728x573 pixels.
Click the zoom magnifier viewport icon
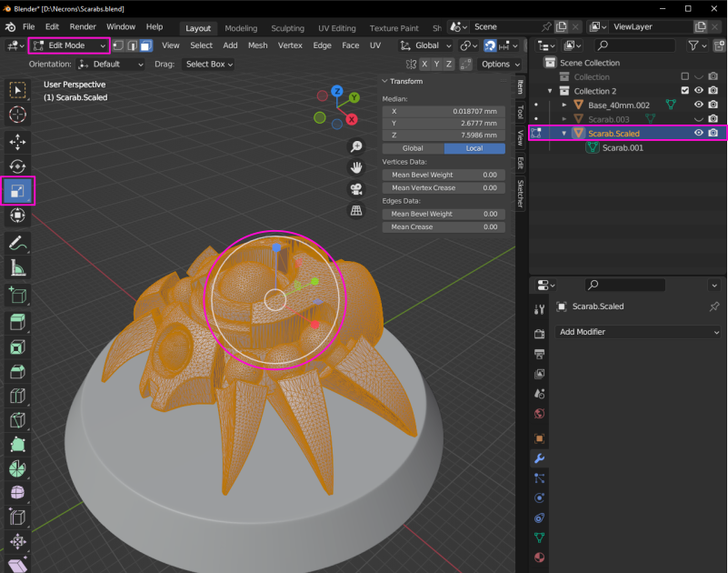357,146
